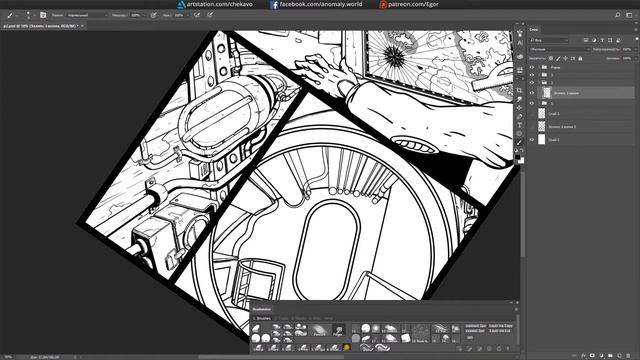Click the shape layer filter icon
The image size is (640, 360).
tap(610, 40)
